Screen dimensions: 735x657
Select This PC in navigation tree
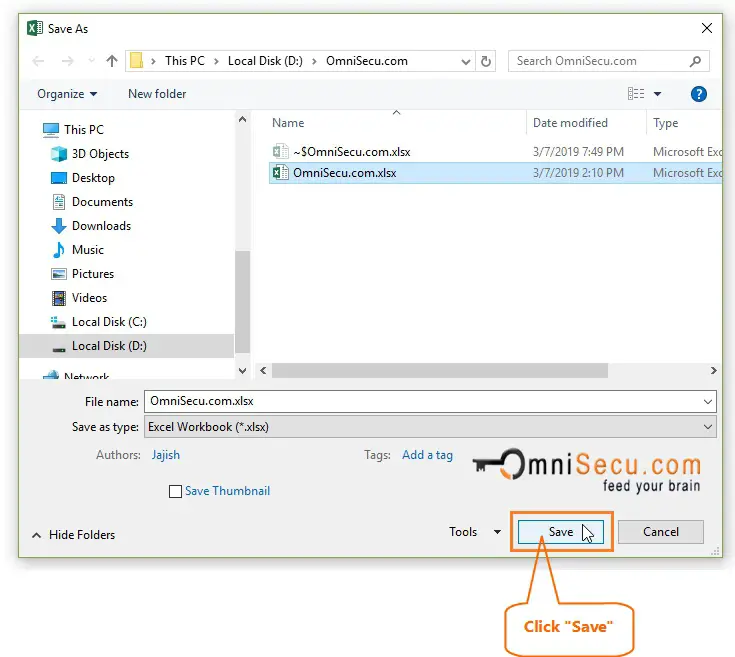[83, 129]
